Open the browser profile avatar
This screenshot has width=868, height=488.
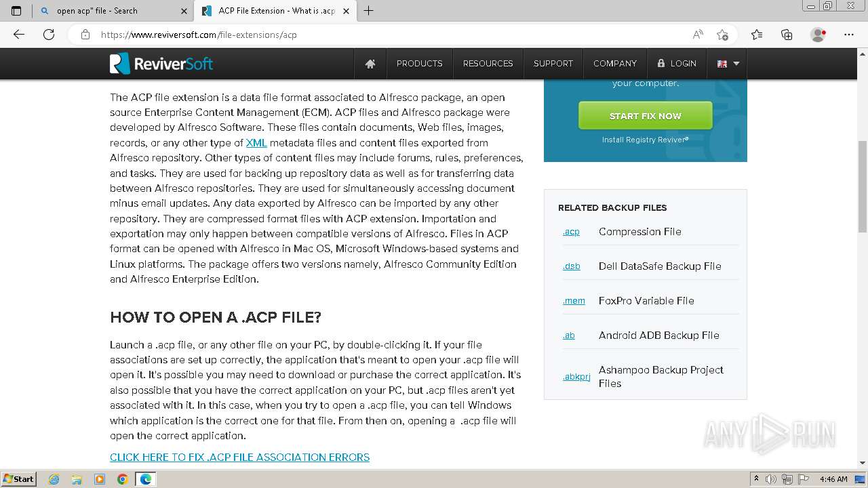point(818,35)
